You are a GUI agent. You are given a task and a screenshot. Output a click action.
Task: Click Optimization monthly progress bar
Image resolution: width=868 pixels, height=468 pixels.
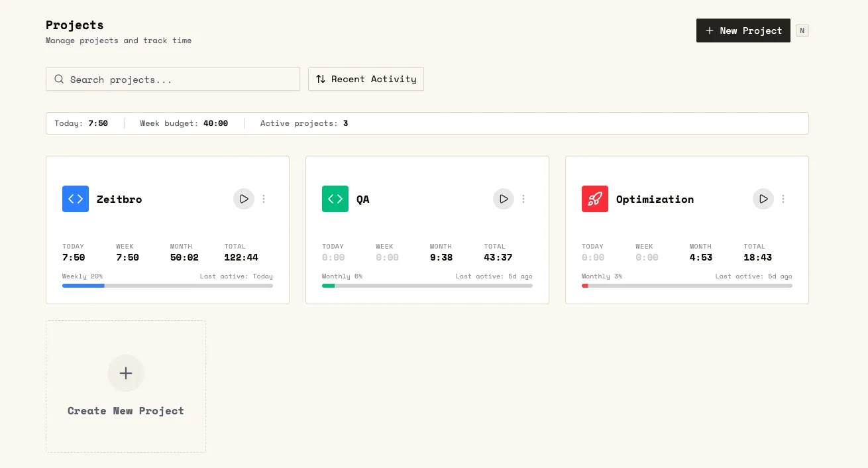[x=687, y=286]
